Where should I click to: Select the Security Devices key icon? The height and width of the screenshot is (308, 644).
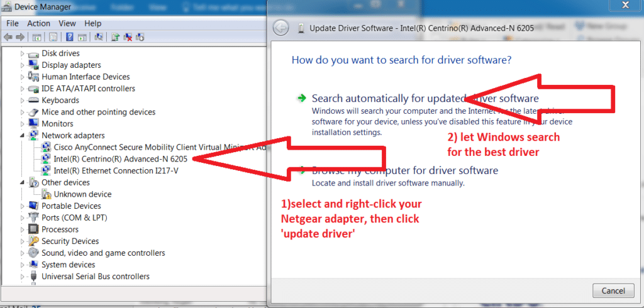33,241
